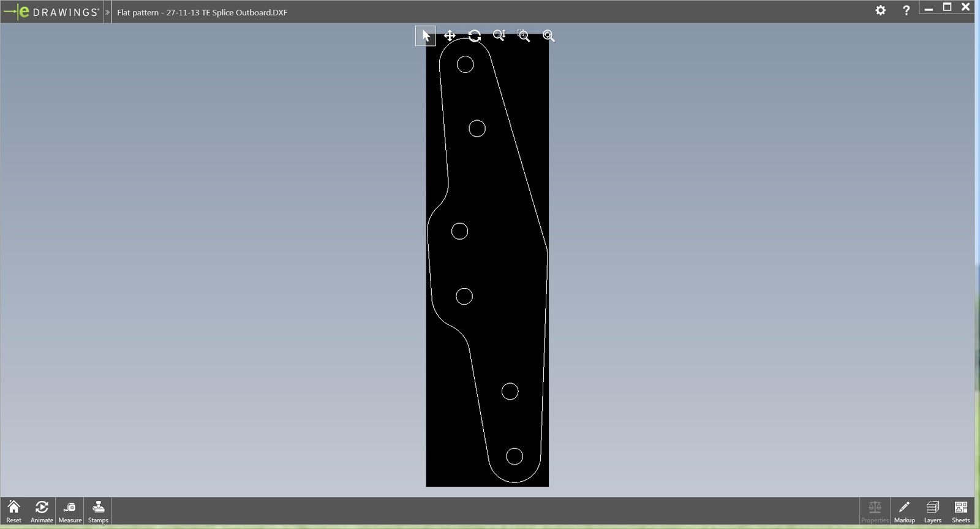Click the file title Flat pattern DXF
980x529 pixels.
coord(202,12)
